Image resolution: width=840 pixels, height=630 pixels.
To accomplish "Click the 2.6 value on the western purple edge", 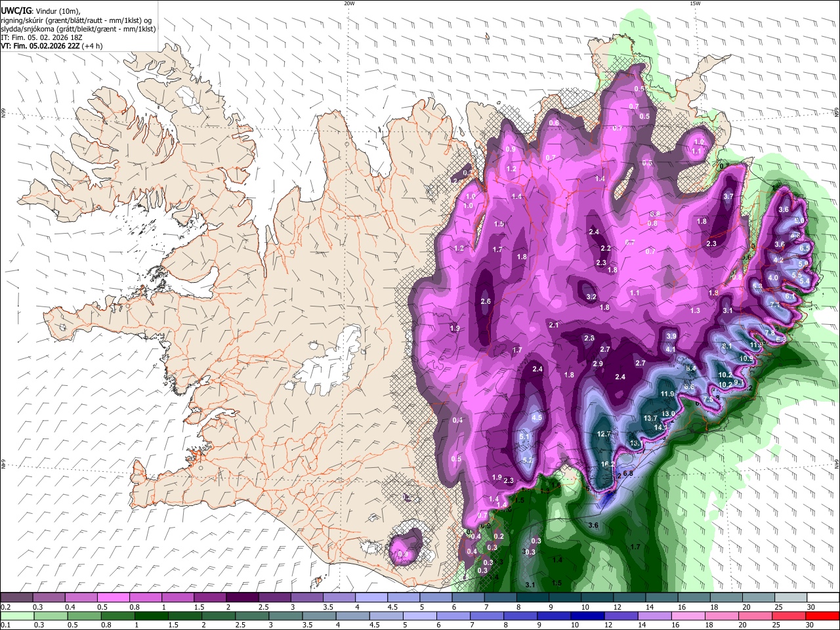I will 486,301.
